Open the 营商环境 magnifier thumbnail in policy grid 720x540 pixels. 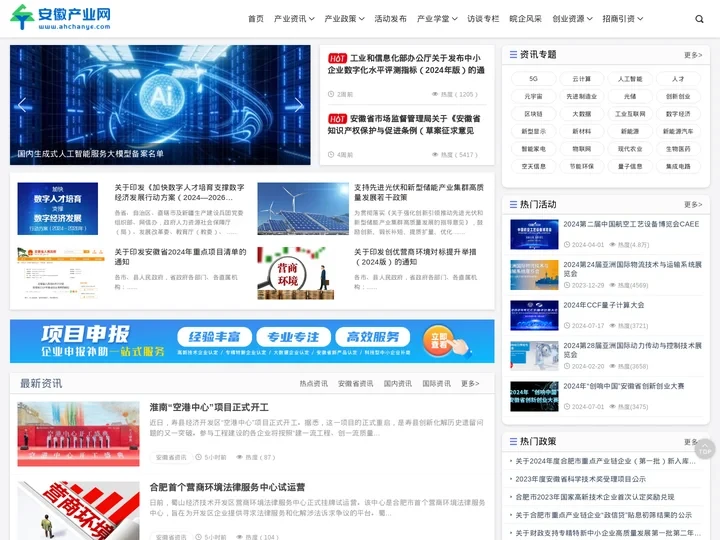tap(295, 273)
